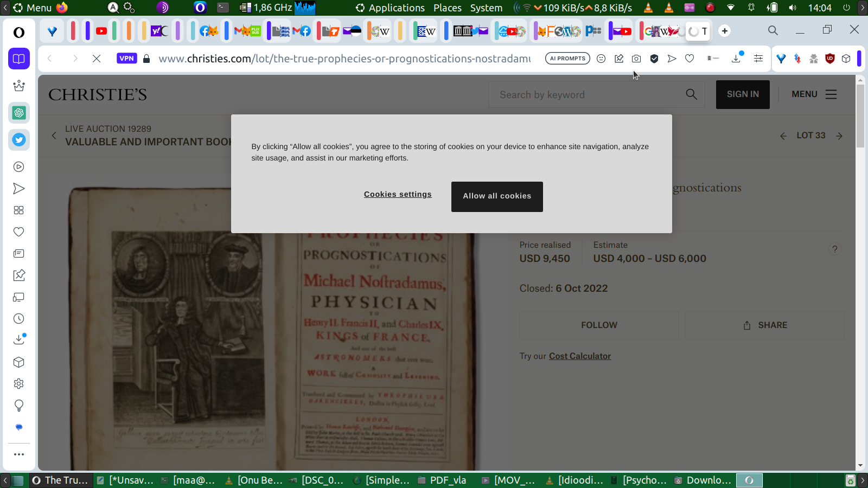Launch Firefox from the top panel
Screen dimensions: 868x488
pos(62,8)
